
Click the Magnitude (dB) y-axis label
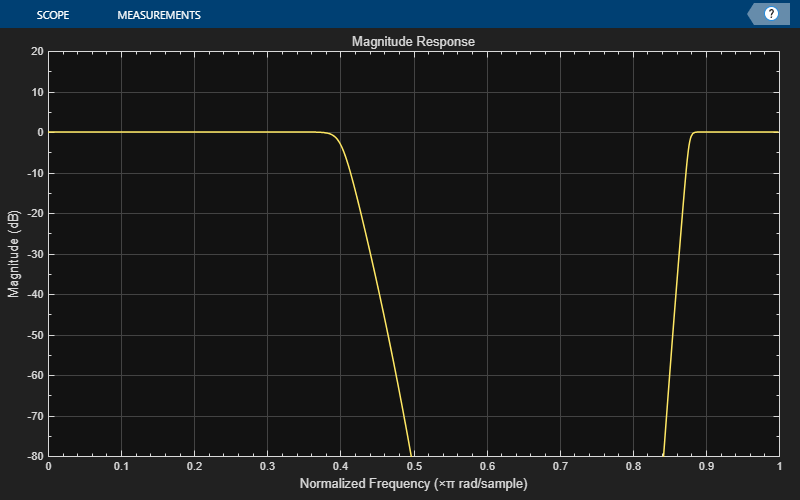(14, 254)
